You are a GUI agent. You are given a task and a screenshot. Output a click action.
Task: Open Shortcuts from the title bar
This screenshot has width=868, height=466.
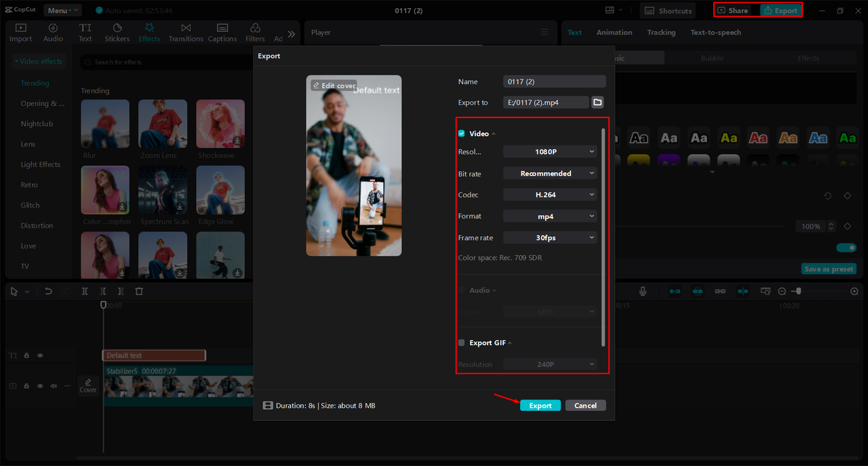(668, 10)
